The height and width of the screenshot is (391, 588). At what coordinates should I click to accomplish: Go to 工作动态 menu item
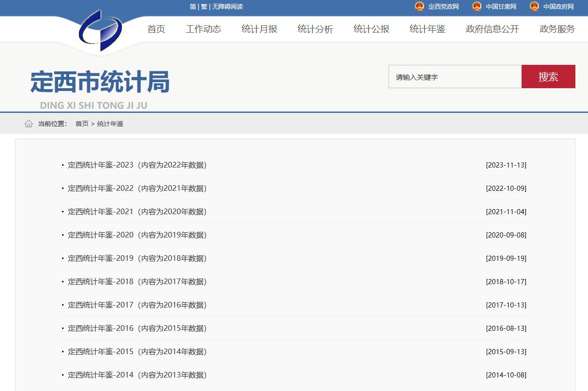[x=203, y=29]
